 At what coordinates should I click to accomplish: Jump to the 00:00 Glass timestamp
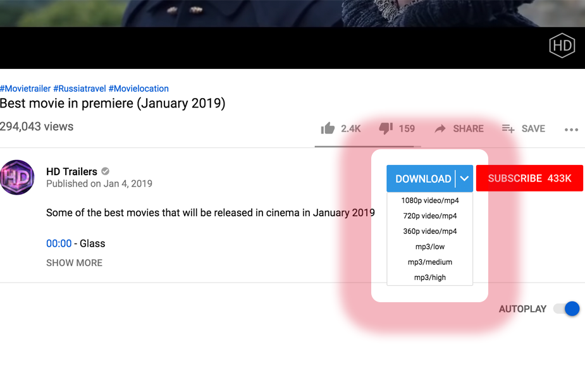[x=59, y=243]
